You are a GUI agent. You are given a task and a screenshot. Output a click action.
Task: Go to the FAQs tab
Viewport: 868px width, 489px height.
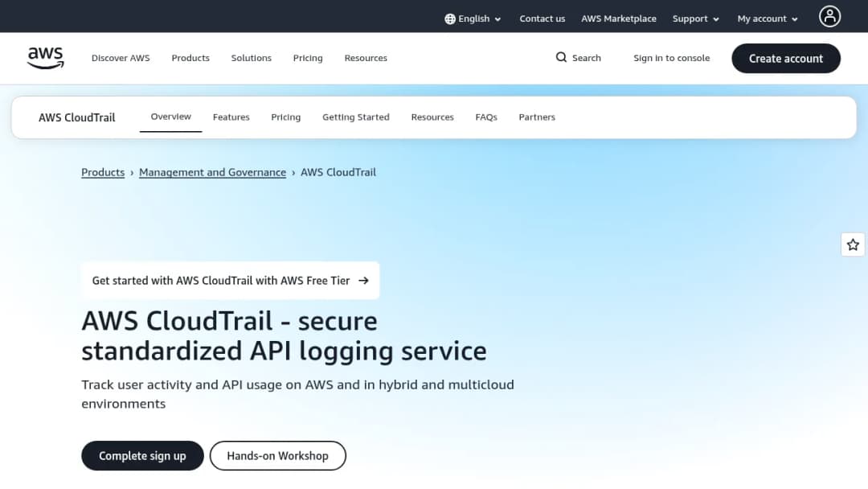tap(486, 117)
